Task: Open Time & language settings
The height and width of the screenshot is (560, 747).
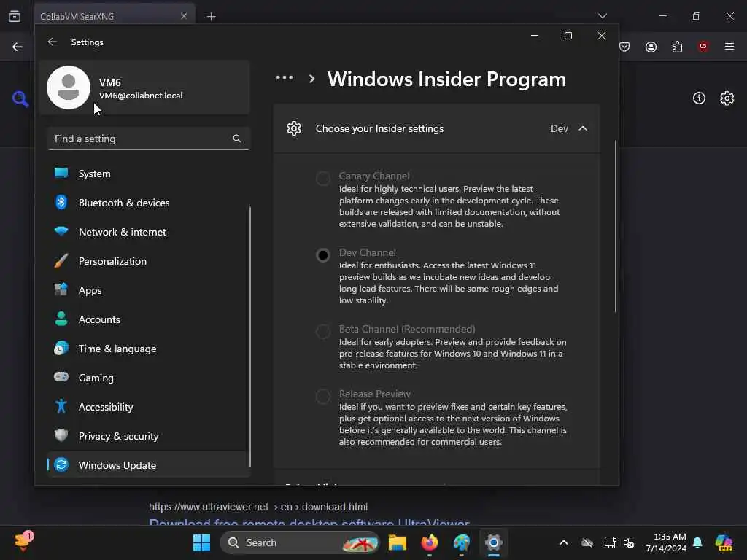Action: click(x=149, y=349)
